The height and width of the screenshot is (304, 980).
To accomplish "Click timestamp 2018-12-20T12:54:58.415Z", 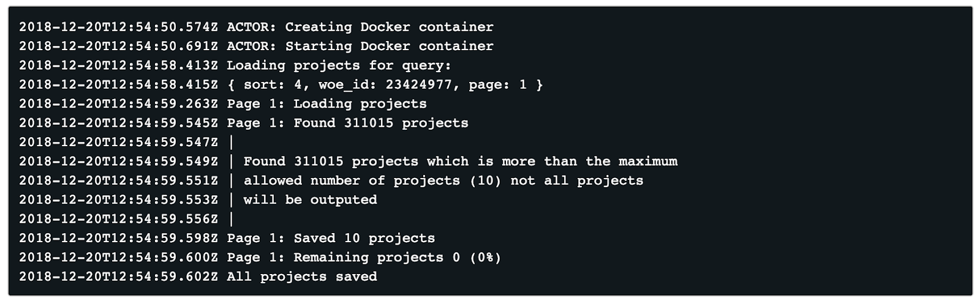I will click(118, 84).
